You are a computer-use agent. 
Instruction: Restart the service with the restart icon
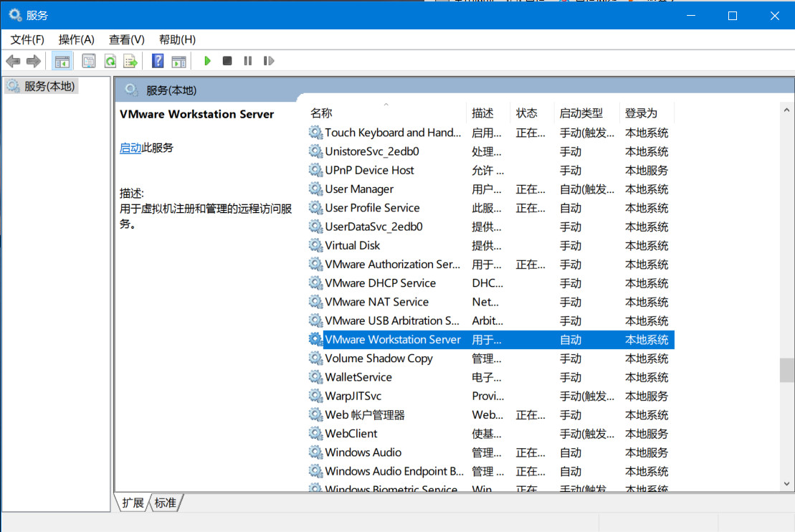268,60
